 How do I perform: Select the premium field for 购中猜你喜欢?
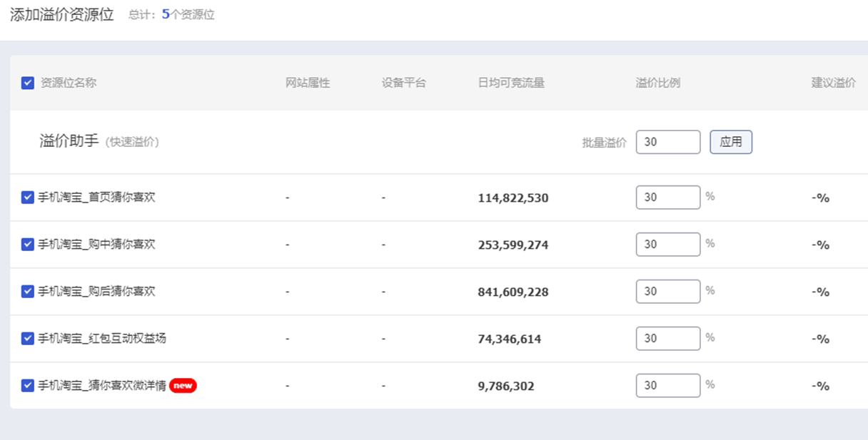point(667,245)
